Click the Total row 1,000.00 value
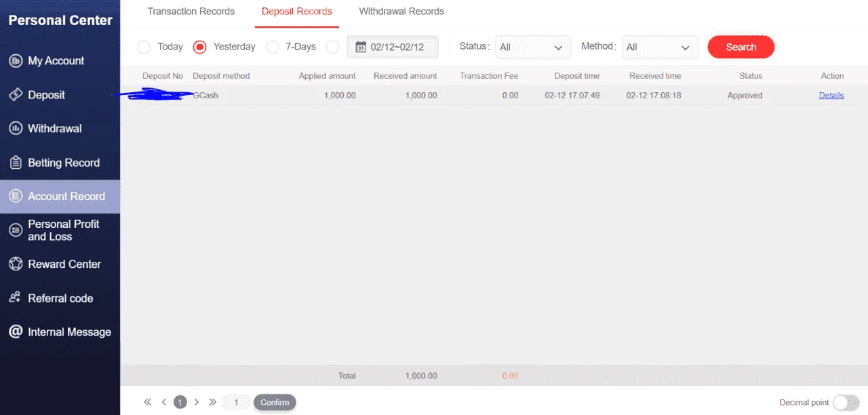This screenshot has height=415, width=868. point(421,376)
